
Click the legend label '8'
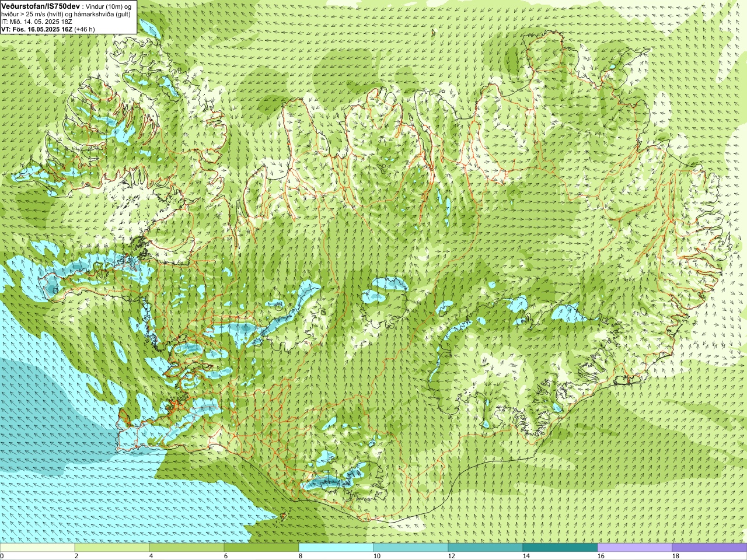[301, 556]
